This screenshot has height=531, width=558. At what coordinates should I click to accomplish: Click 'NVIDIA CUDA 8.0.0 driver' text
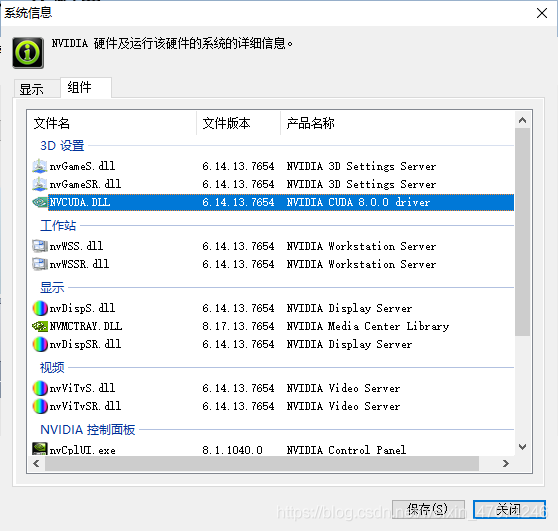coord(358,202)
